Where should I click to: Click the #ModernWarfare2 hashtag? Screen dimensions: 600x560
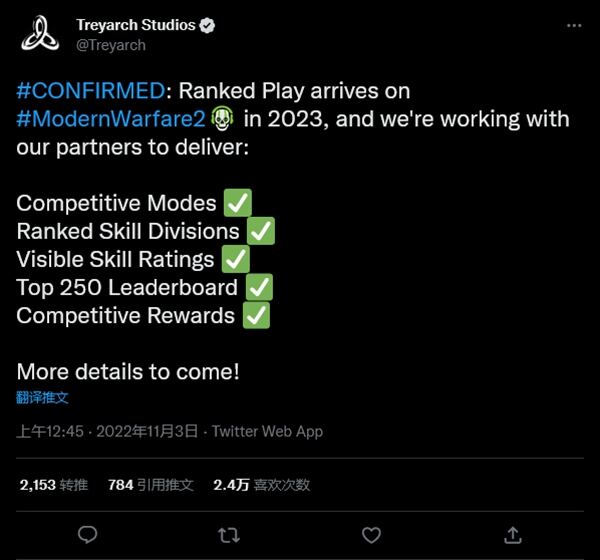[110, 119]
